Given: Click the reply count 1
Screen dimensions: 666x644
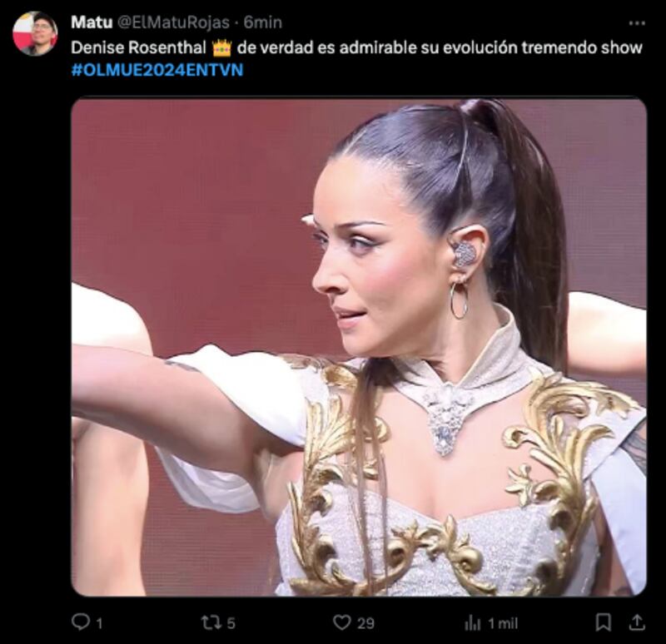Looking at the screenshot, I should pyautogui.click(x=99, y=624).
